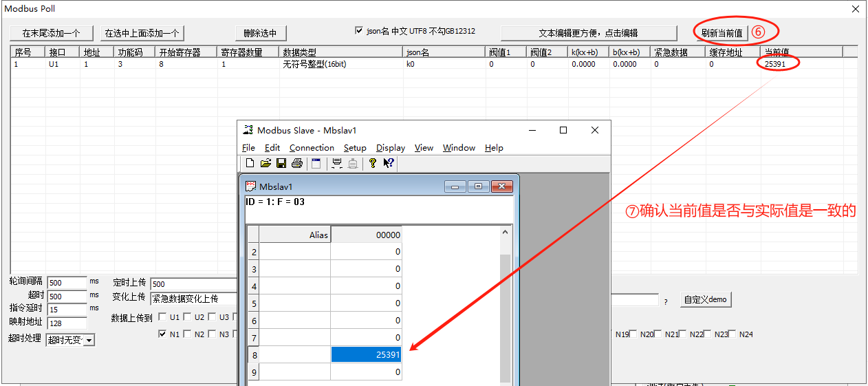The height and width of the screenshot is (386, 868).
Task: Open the Connection menu in Modbus Slave
Action: point(312,148)
